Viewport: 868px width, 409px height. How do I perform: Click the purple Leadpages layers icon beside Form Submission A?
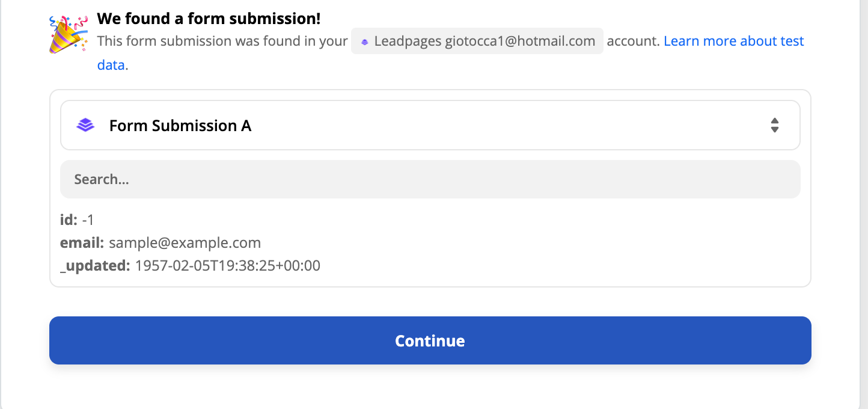[x=86, y=125]
